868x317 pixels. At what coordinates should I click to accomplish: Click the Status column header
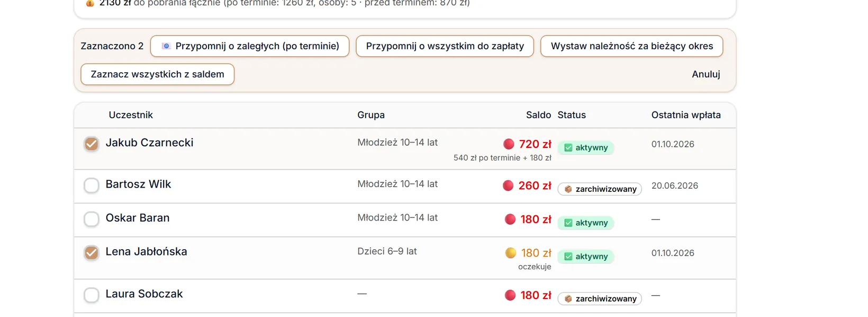[572, 115]
